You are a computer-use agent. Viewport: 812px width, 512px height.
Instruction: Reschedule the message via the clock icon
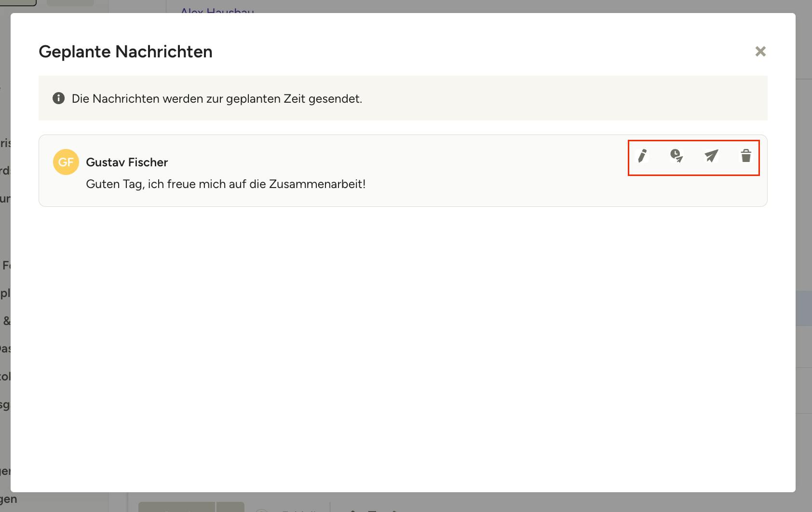677,156
